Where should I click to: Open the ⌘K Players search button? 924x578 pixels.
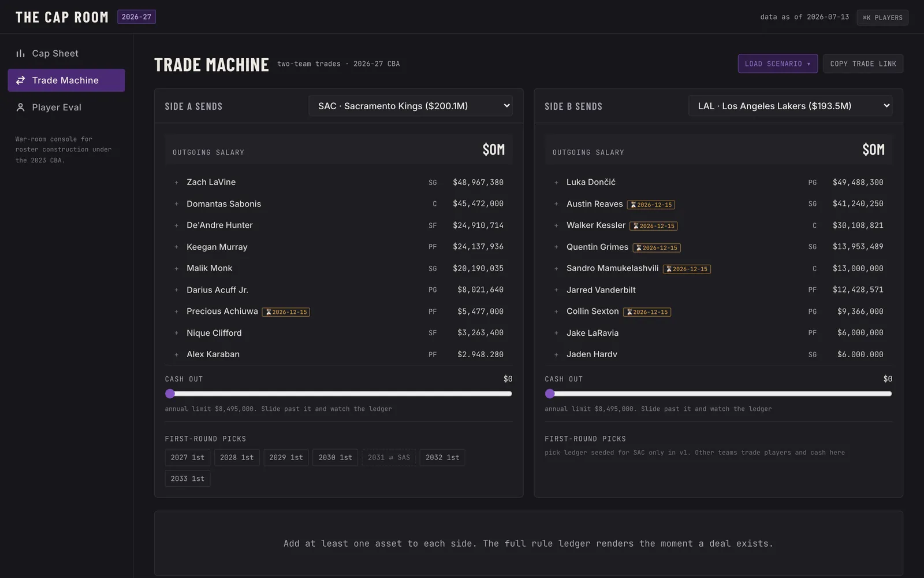882,17
